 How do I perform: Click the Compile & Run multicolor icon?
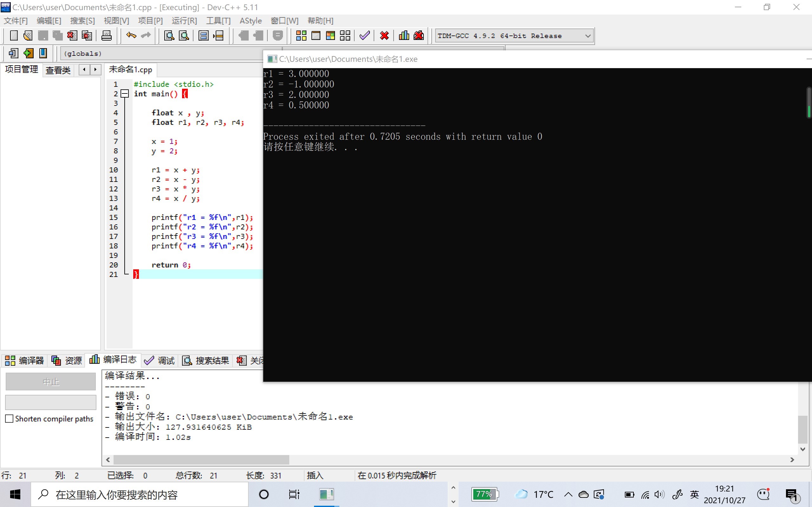click(330, 35)
